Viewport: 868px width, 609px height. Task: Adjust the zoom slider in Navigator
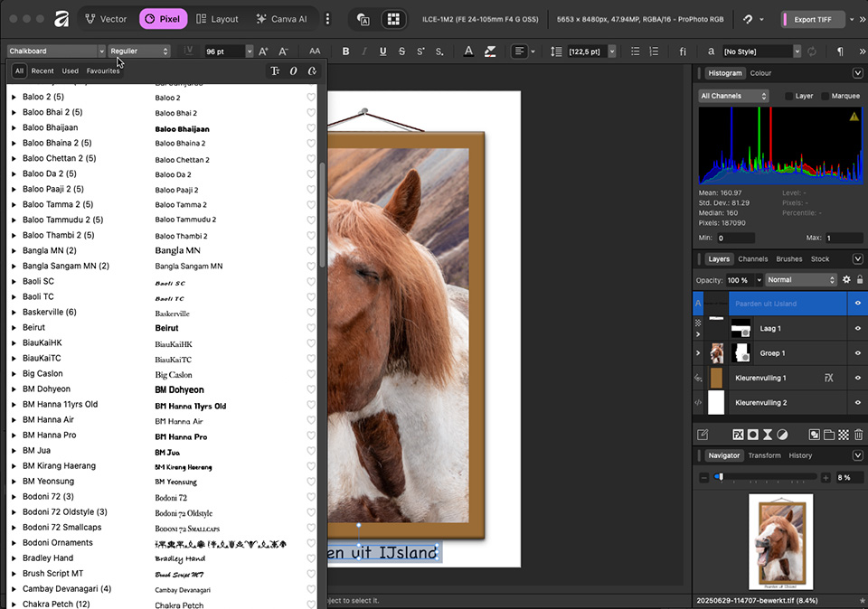(x=721, y=477)
